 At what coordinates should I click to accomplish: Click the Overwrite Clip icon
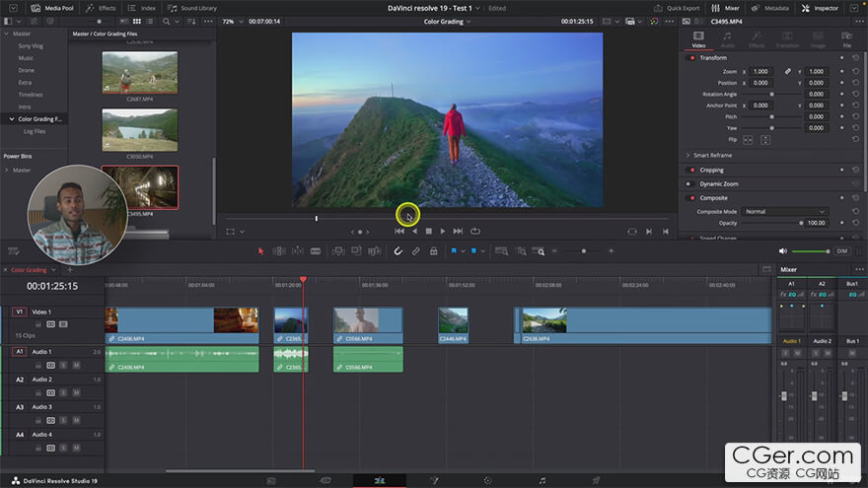point(356,251)
